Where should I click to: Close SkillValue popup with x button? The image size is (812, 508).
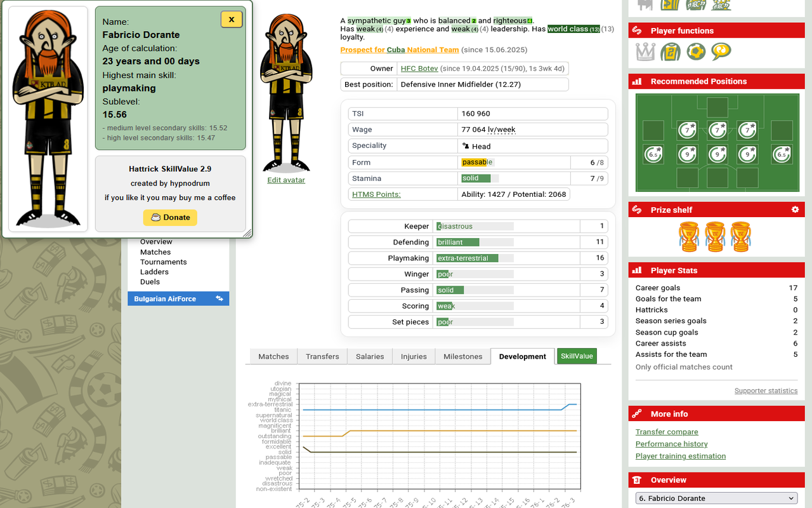(232, 19)
